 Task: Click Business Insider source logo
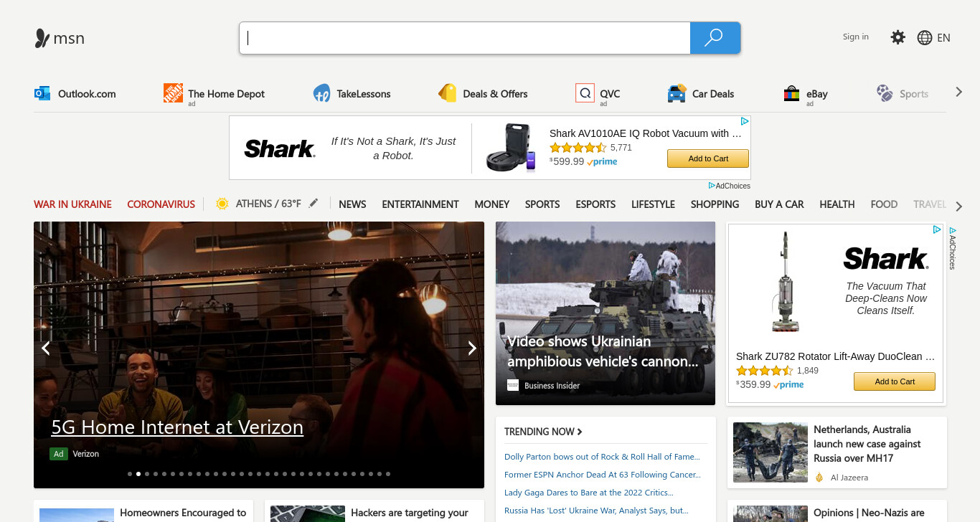tap(513, 385)
